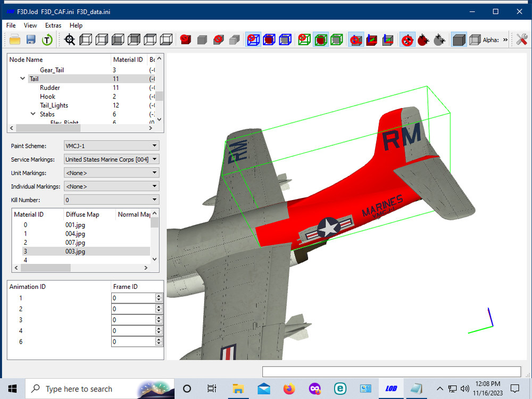This screenshot has width=532, height=399.
Task: Open the Kill Number dropdown
Action: (111, 200)
